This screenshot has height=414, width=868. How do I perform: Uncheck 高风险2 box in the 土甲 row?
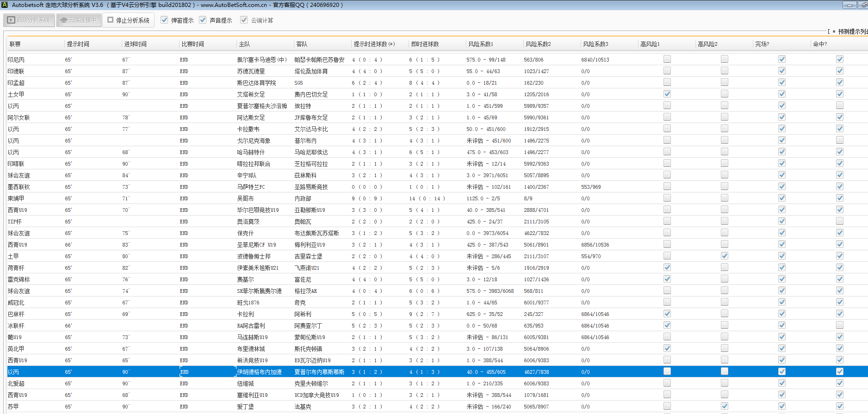(724, 256)
